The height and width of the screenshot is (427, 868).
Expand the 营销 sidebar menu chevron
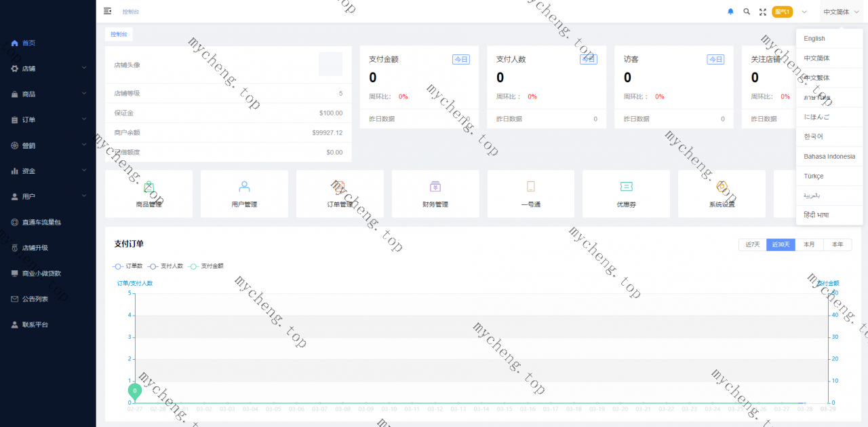pyautogui.click(x=84, y=145)
